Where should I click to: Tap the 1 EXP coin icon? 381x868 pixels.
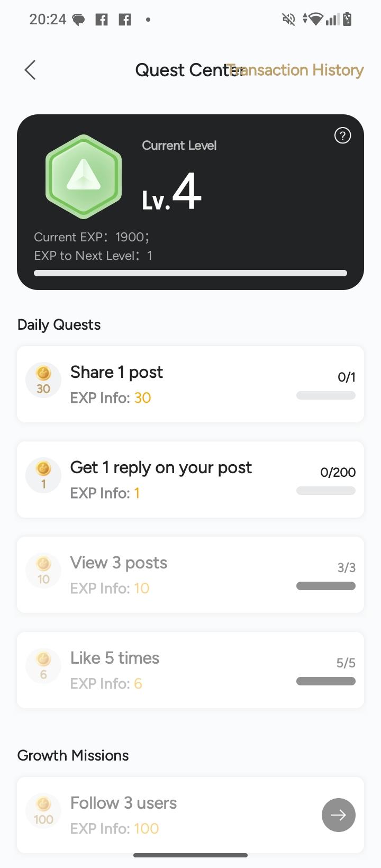[x=43, y=475]
